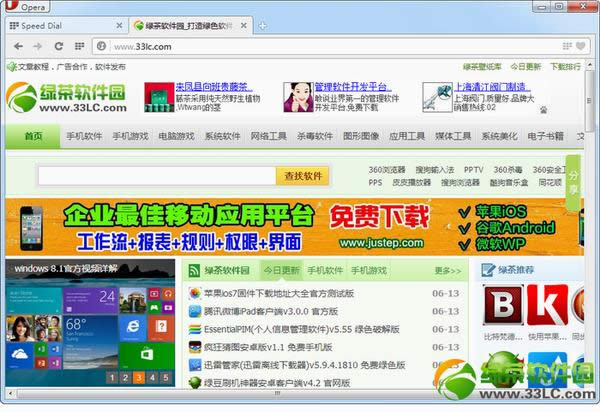This screenshot has width=600, height=412.
Task: Open Speed Dial grid icon in toolbar
Action: coord(79,46)
